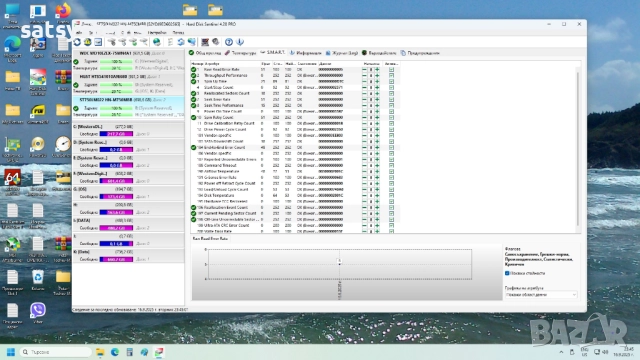Switch to the Overview tab
The width and height of the screenshot is (640, 360).
point(205,53)
